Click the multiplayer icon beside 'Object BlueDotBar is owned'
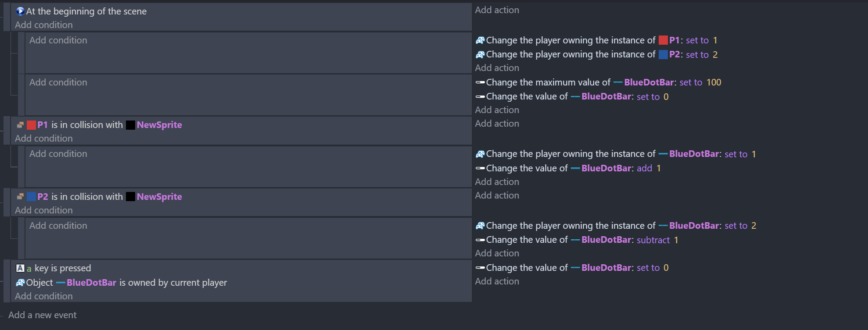 coord(20,283)
